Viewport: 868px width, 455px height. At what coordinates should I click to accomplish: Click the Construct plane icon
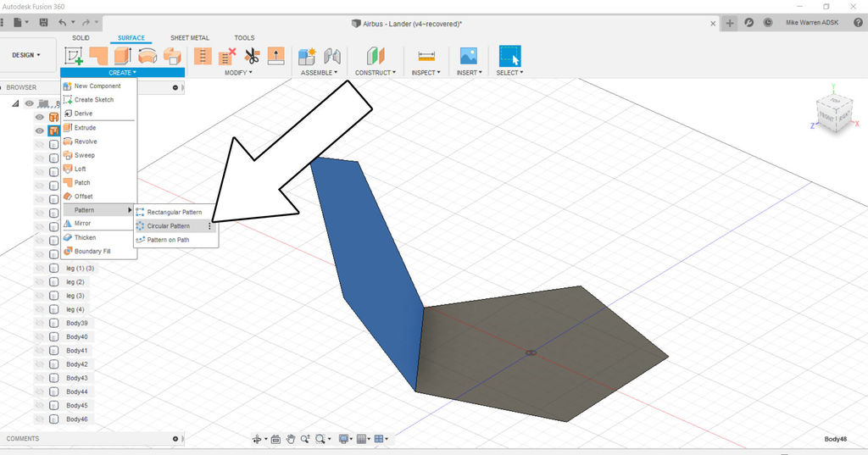tap(376, 56)
